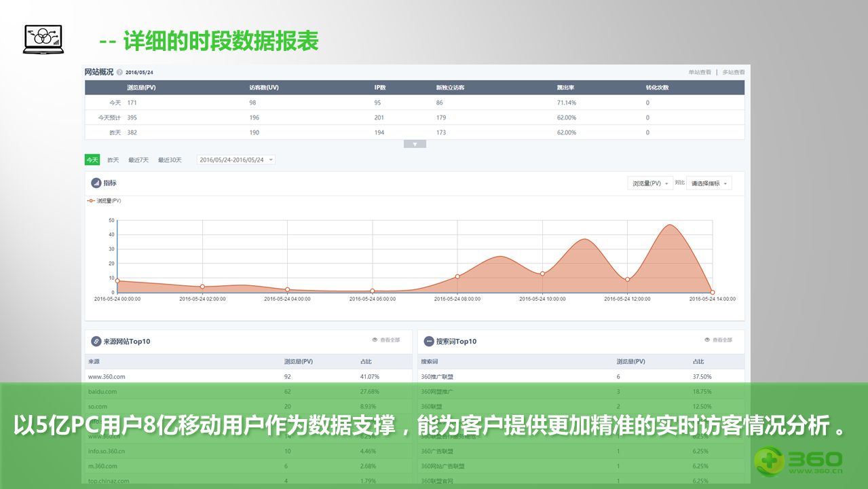Click eye icon 查看全部 in 搜索词 panel
The width and height of the screenshot is (868, 489).
(x=707, y=340)
